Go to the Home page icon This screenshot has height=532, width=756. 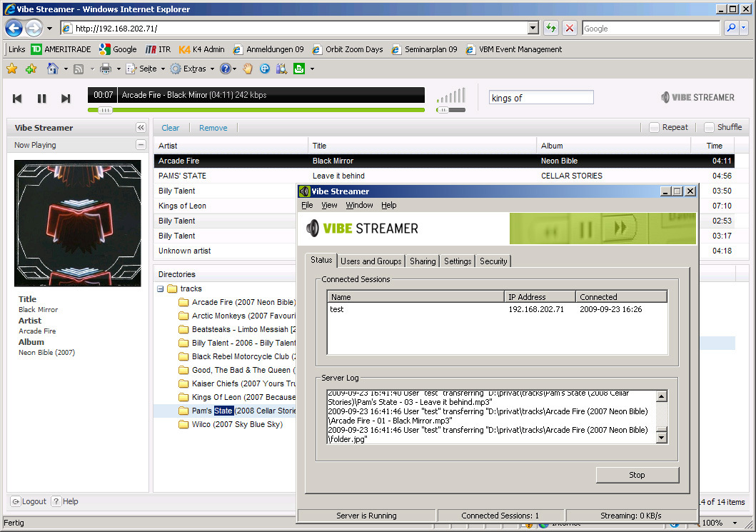click(x=53, y=69)
